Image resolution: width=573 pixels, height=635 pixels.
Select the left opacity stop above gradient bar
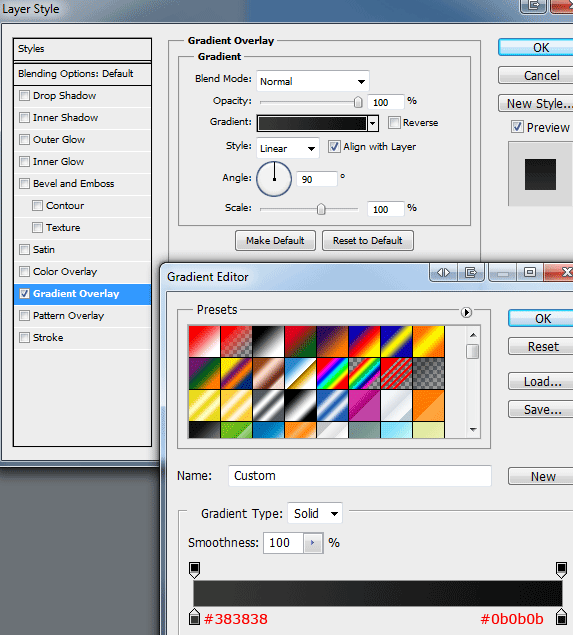click(194, 570)
